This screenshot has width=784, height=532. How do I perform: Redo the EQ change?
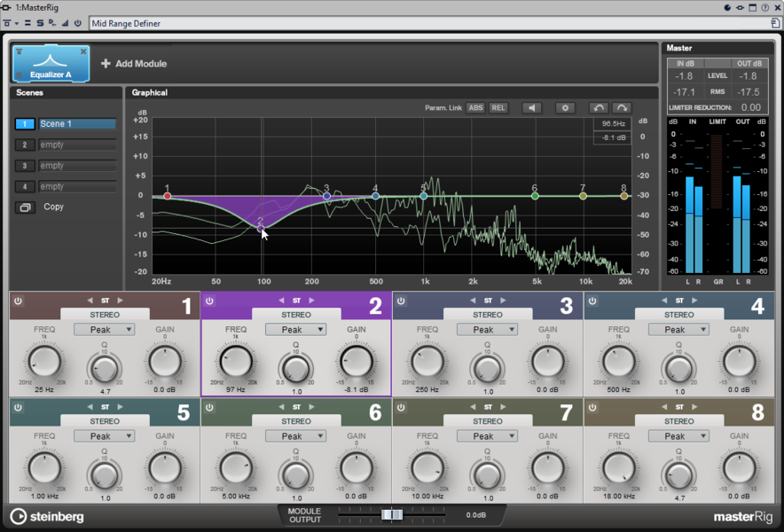[x=622, y=108]
